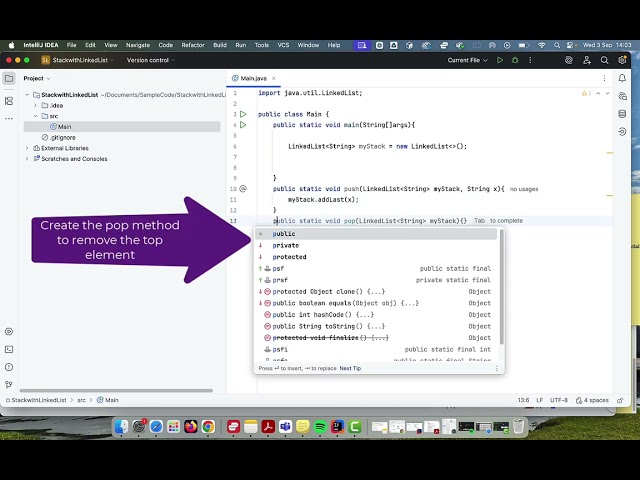Open the Terminal tool window icon

tap(9, 349)
